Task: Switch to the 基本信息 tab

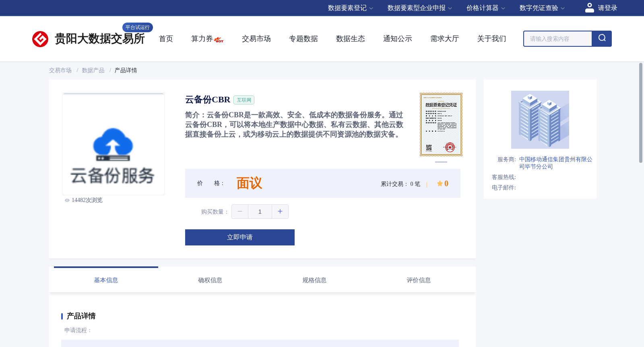Action: pyautogui.click(x=106, y=280)
